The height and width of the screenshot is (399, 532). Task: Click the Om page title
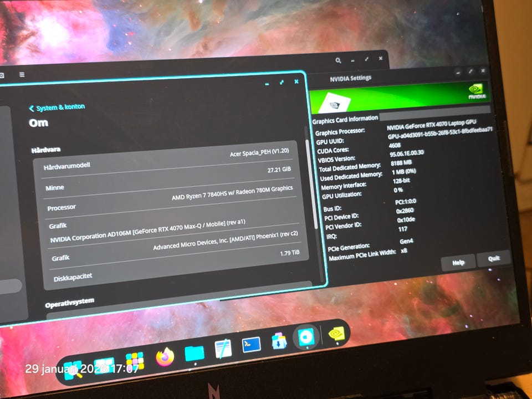pyautogui.click(x=38, y=122)
